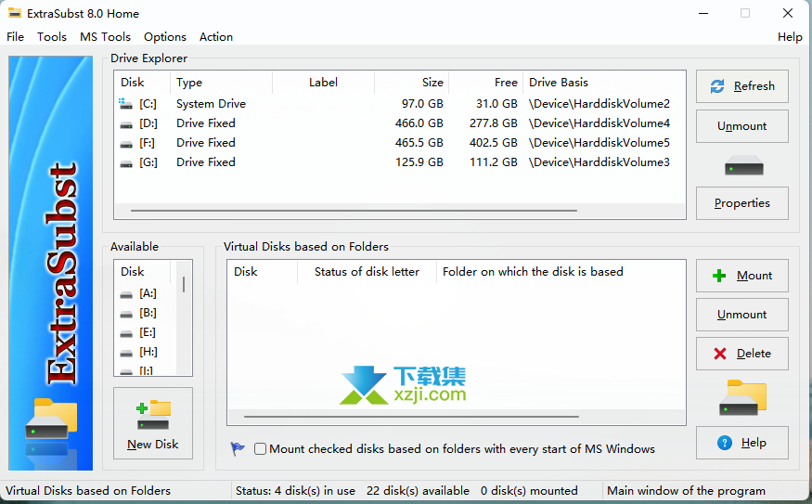812x504 pixels.
Task: Click '\Device\HarddiskVolume2' drive basis
Action: pyautogui.click(x=599, y=104)
